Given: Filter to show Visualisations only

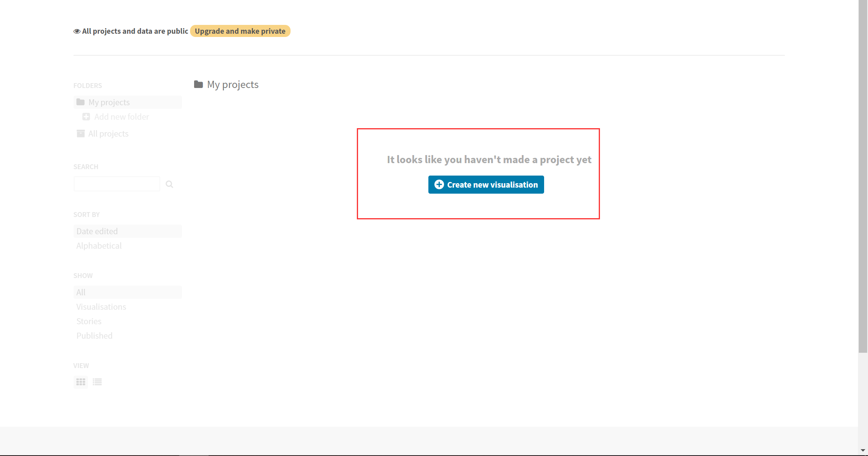Looking at the screenshot, I should tap(101, 307).
